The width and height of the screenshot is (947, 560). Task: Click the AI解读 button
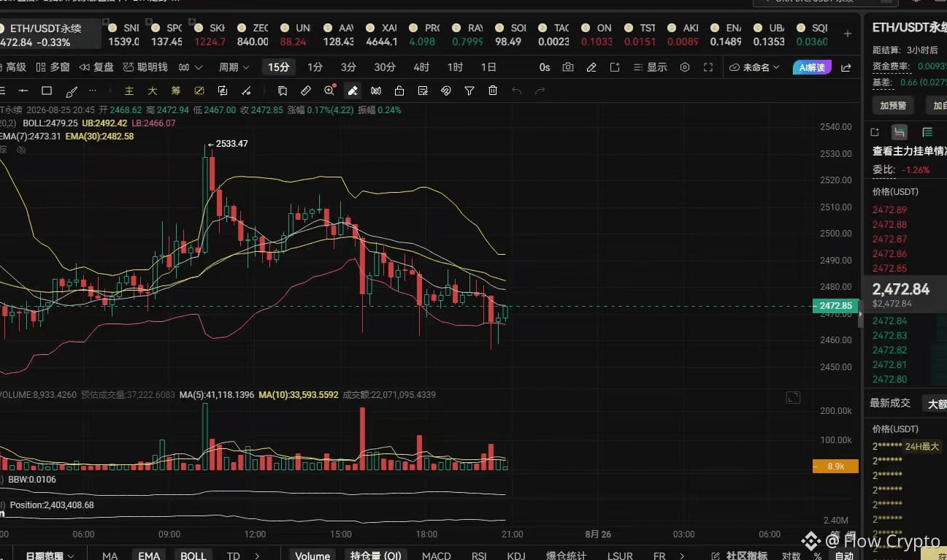point(812,67)
